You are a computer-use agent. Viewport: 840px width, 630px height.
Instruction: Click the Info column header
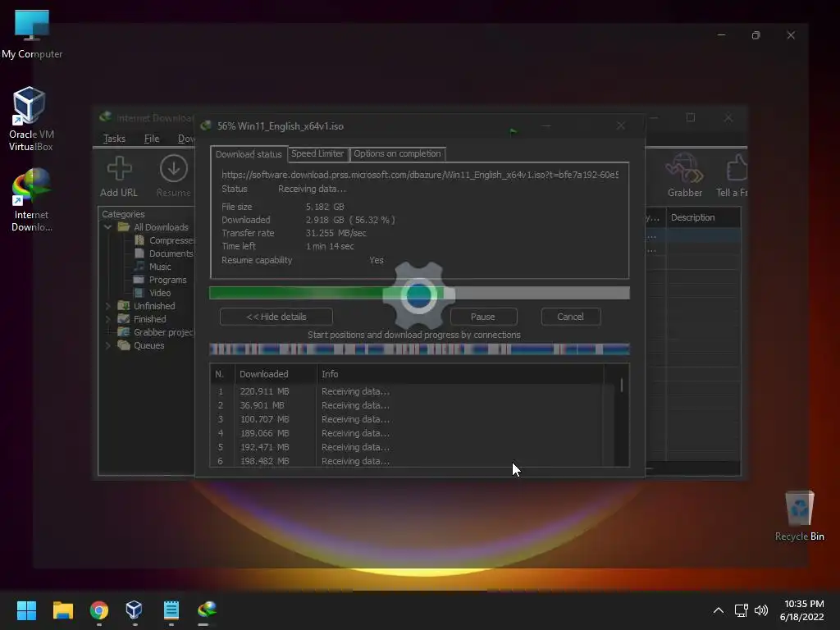pos(460,374)
